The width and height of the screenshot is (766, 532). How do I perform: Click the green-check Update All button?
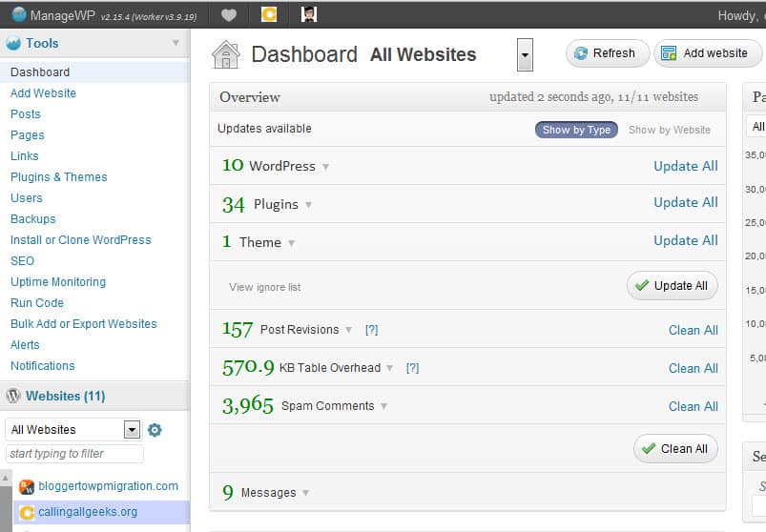point(673,286)
